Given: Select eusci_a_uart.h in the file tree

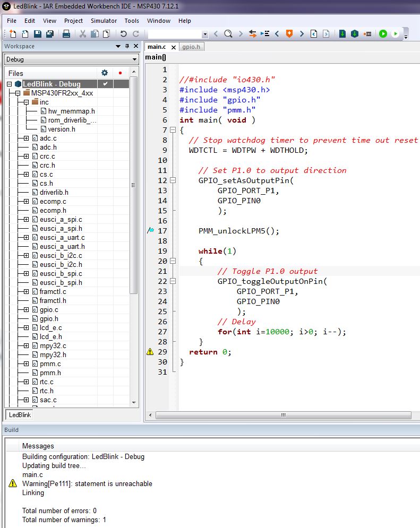Looking at the screenshot, I should [x=62, y=247].
